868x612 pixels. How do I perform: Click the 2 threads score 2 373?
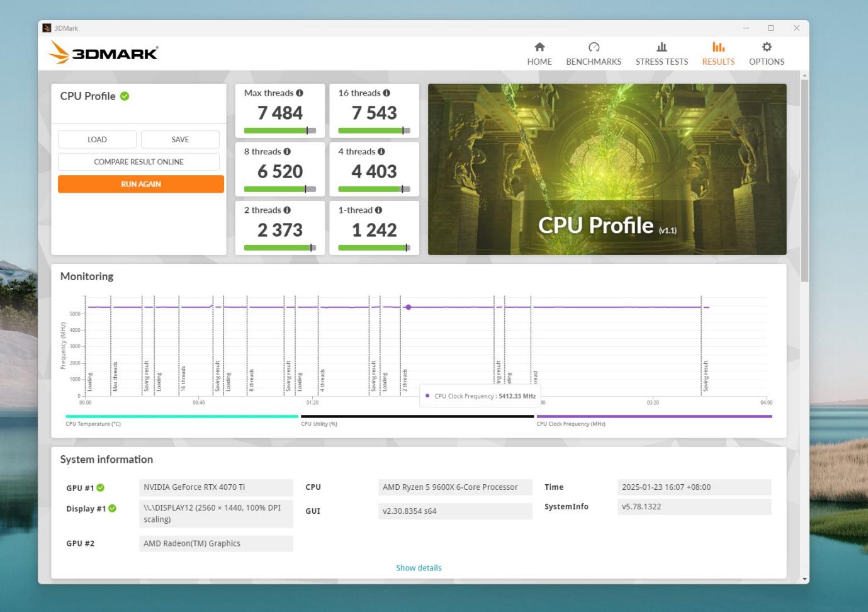coord(280,230)
